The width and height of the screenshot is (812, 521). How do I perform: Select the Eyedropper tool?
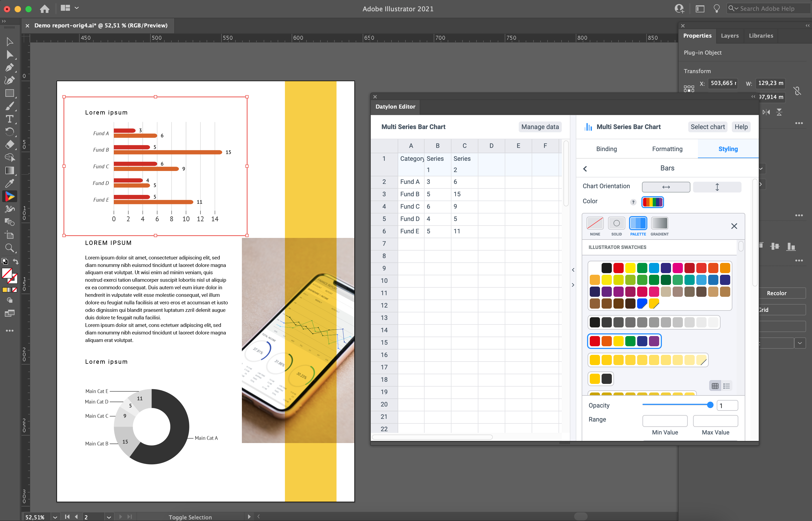coord(9,183)
